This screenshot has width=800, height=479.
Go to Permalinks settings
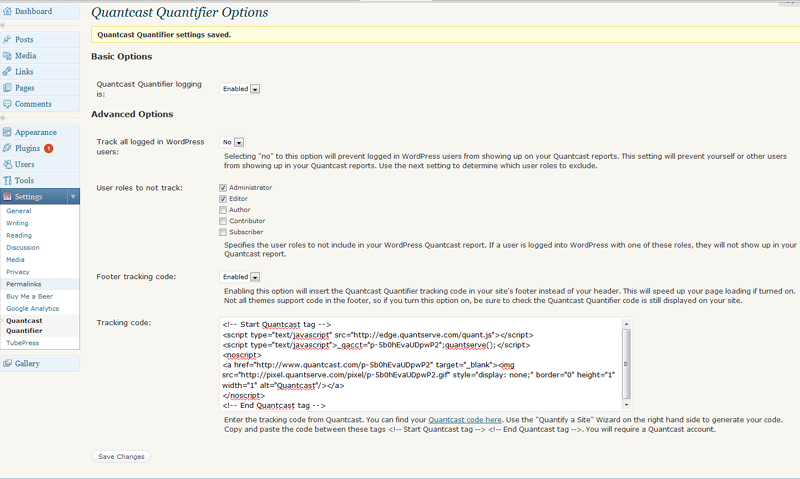point(23,284)
